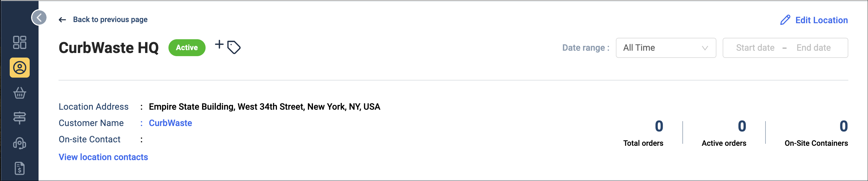The width and height of the screenshot is (868, 181).
Task: Click the Total orders count
Action: (x=659, y=126)
